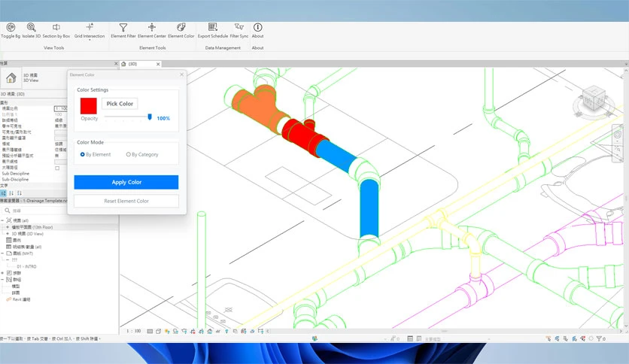
Task: Click the 100% opacity value
Action: click(x=163, y=118)
